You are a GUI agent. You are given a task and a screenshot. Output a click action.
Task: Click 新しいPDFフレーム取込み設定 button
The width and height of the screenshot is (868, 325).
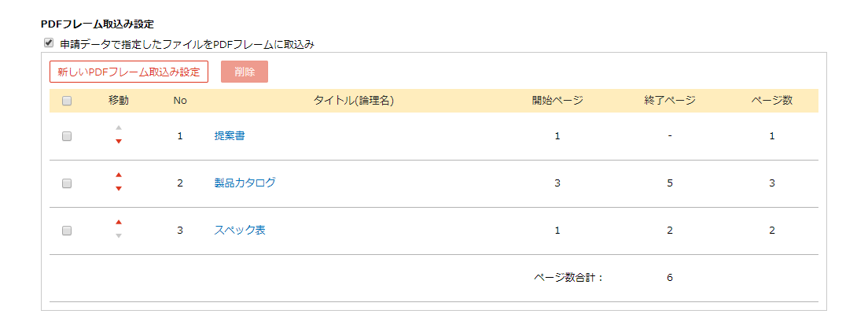tap(129, 72)
